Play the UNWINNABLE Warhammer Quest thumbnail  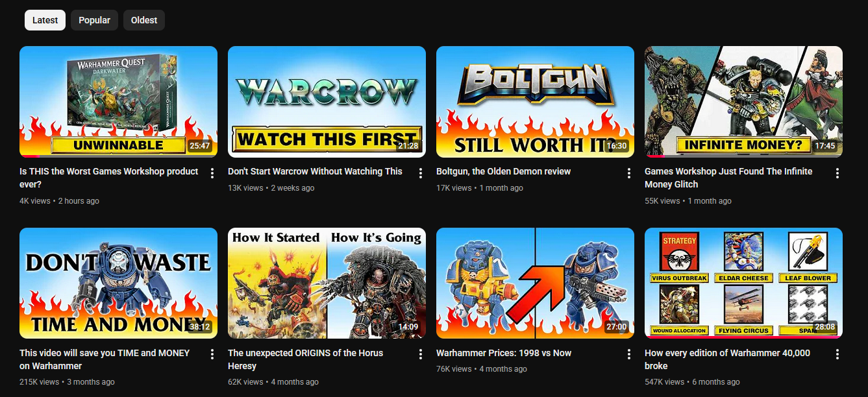coord(118,102)
